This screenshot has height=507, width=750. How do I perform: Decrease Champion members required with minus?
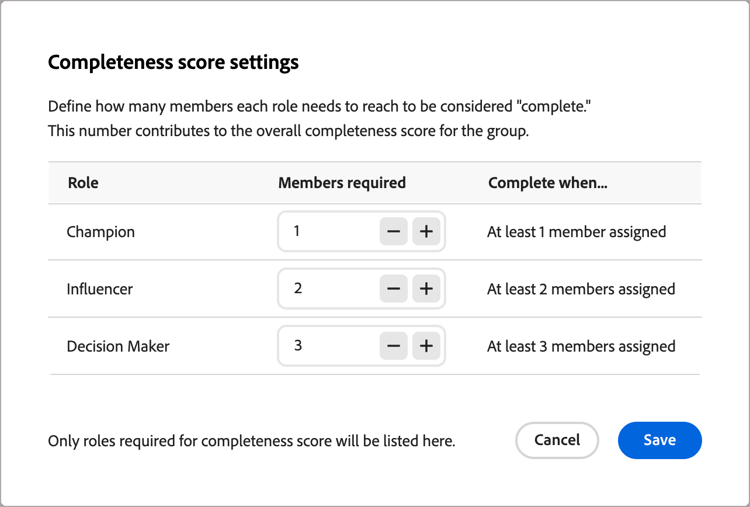click(x=394, y=232)
